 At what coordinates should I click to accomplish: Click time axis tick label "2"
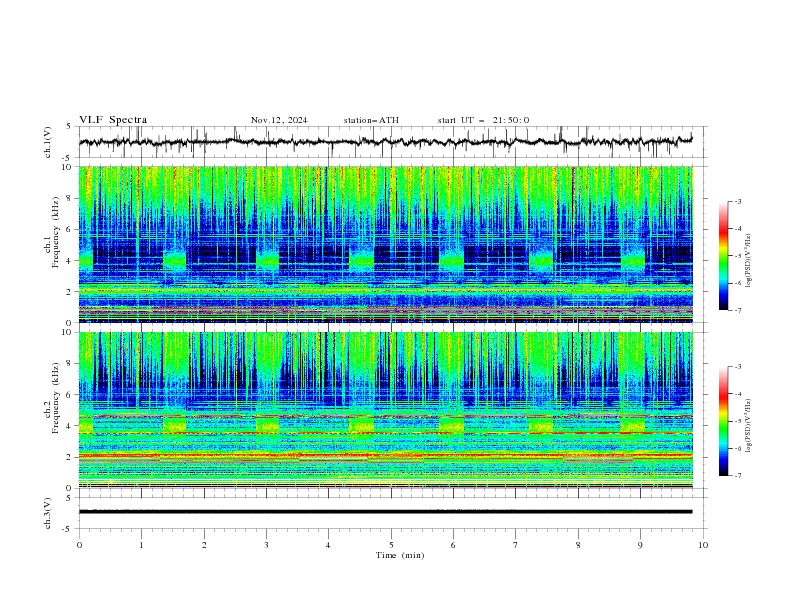pyautogui.click(x=204, y=545)
